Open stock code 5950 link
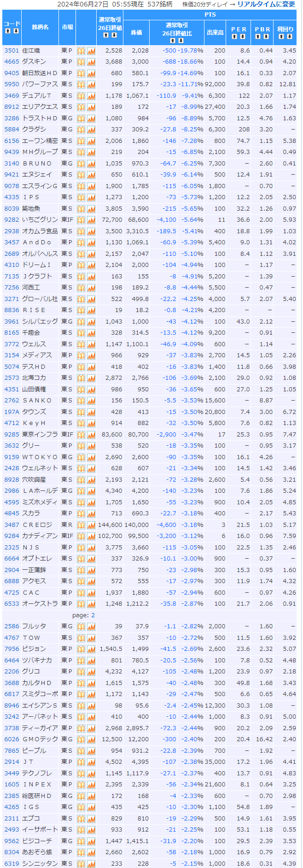The width and height of the screenshot is (303, 868). (12, 84)
